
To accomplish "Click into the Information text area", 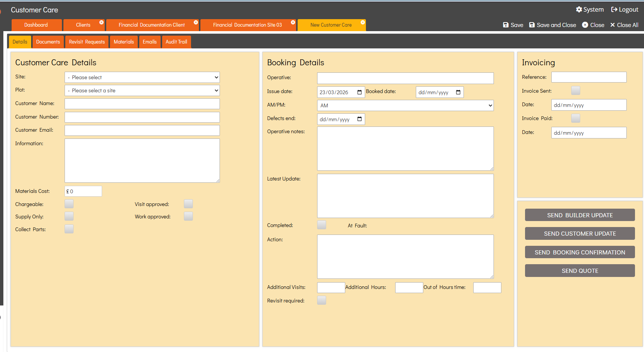I will pyautogui.click(x=142, y=161).
